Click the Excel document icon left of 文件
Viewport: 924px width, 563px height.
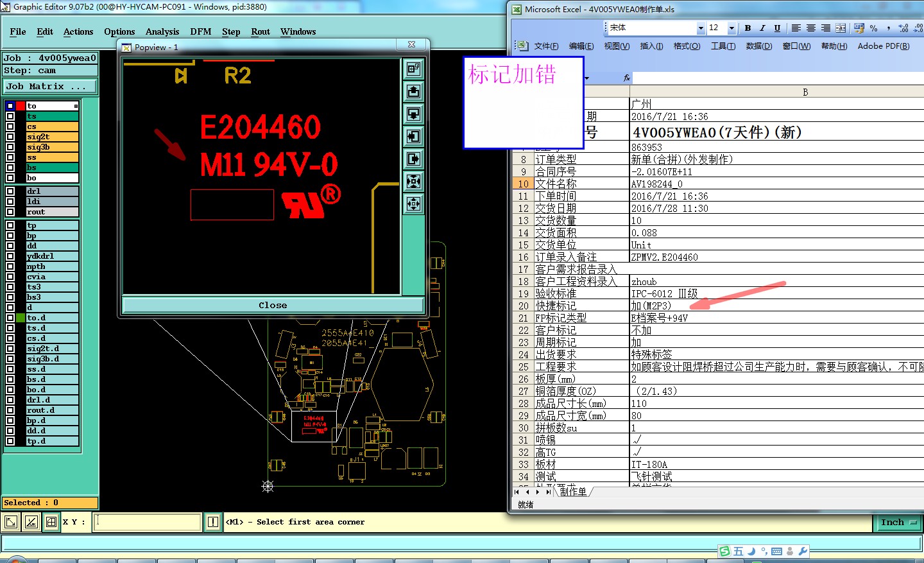click(x=523, y=46)
